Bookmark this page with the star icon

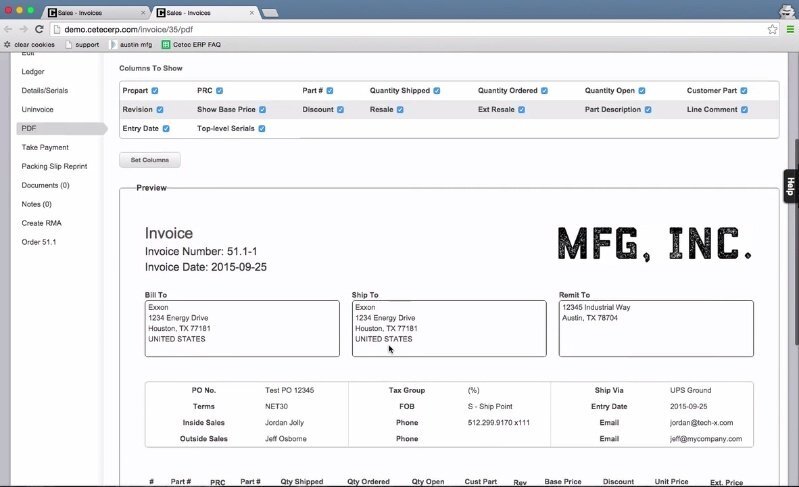point(773,30)
